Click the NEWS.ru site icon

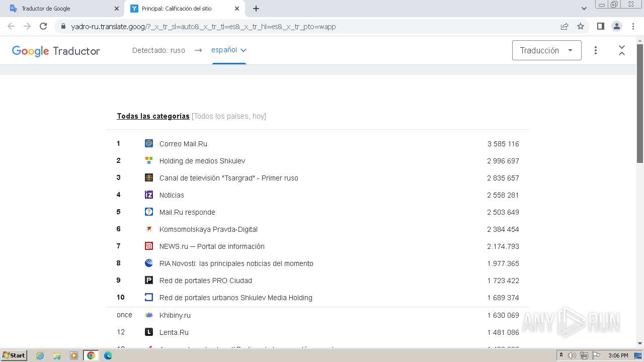point(149,246)
